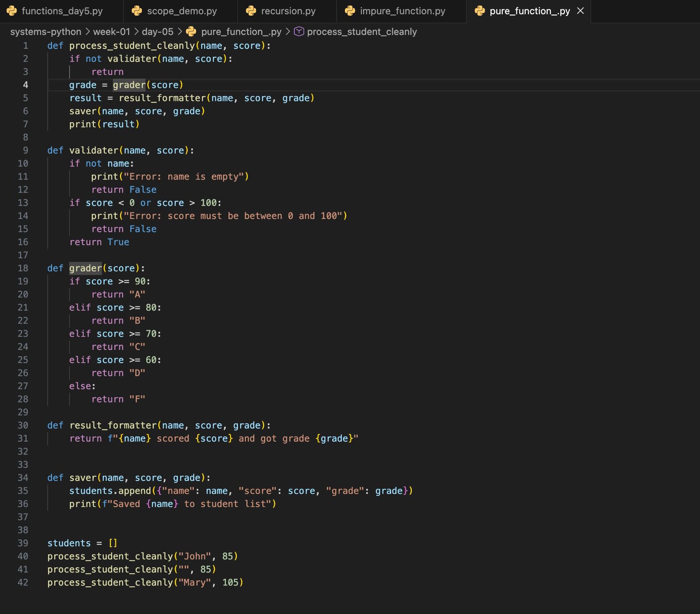Click the Python file icon in breadcrumb

coord(191,31)
